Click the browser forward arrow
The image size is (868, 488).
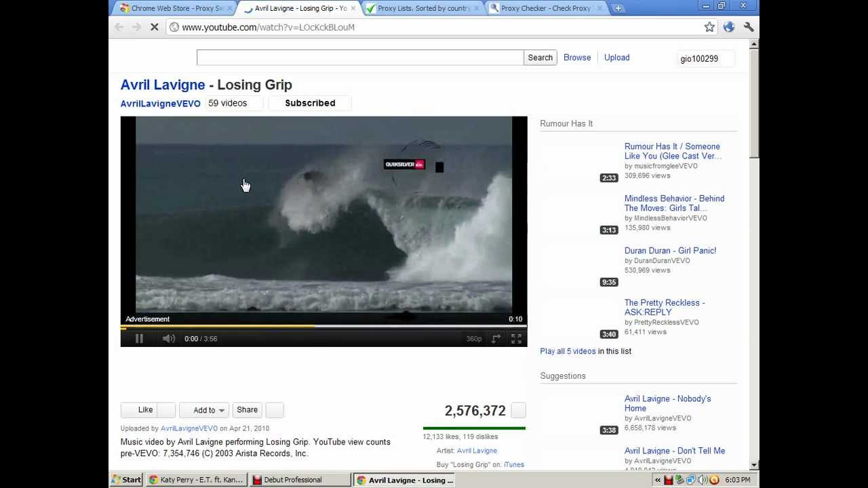click(x=136, y=27)
